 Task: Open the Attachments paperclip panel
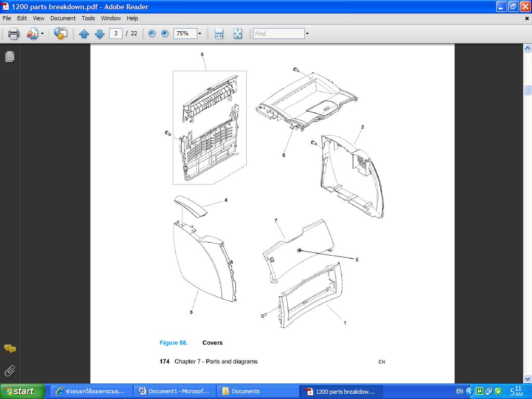pyautogui.click(x=10, y=371)
